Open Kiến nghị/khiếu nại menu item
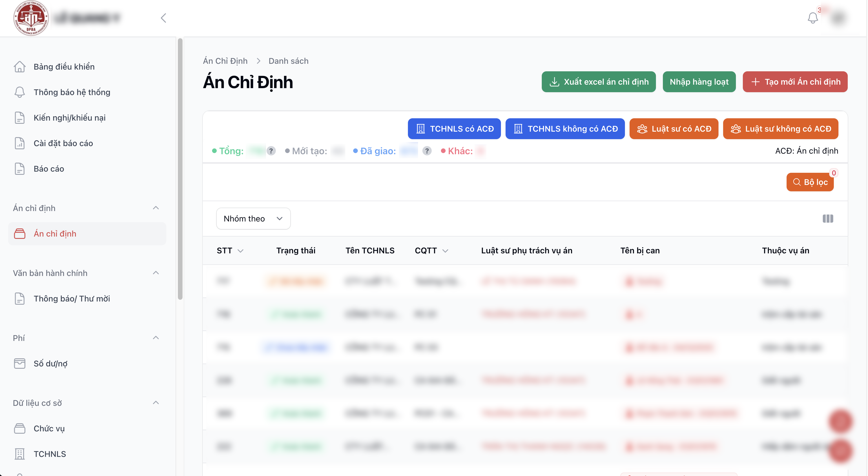This screenshot has height=476, width=868. (x=70, y=118)
